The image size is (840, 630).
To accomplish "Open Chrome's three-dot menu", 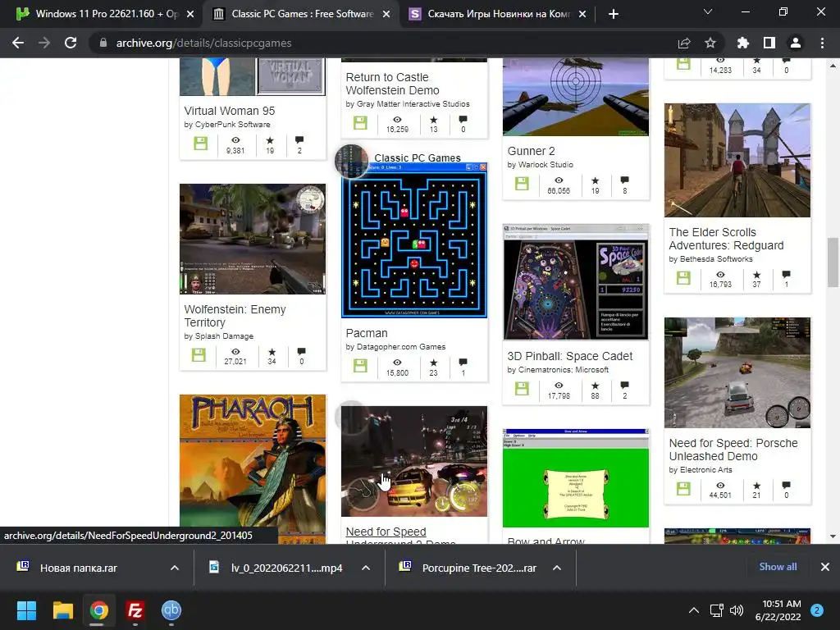I will 822,43.
